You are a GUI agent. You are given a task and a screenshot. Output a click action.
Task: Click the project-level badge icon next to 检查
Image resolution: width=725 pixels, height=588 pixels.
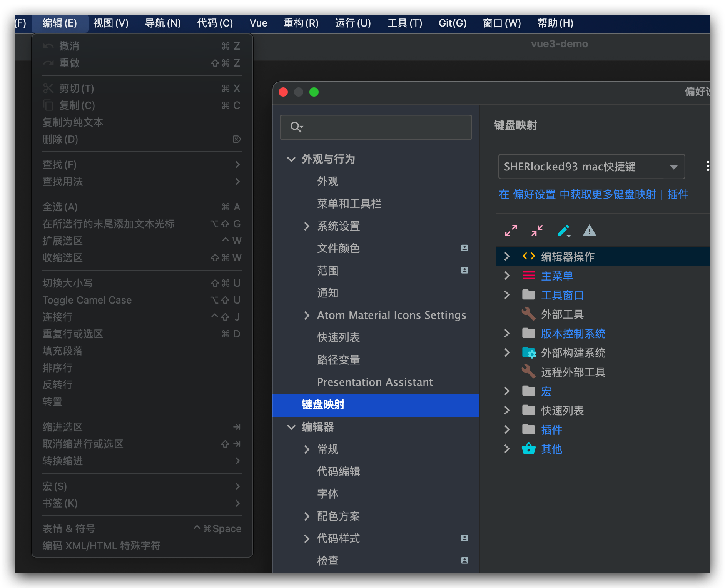(464, 561)
